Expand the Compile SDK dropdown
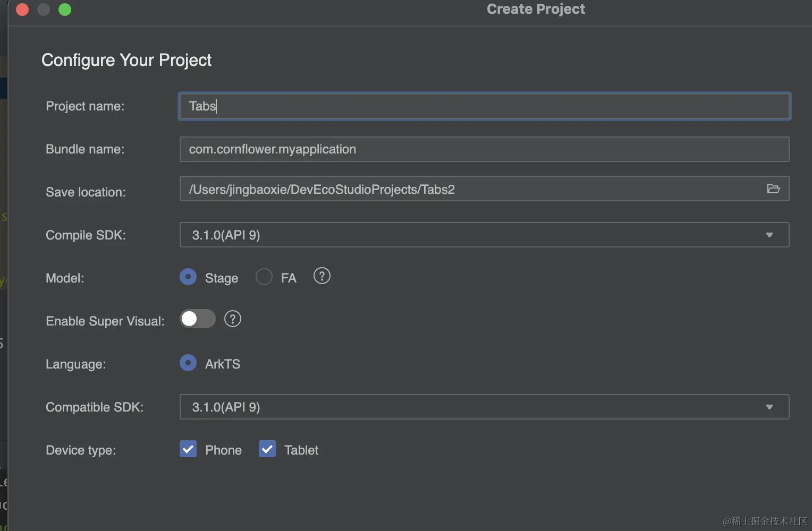 tap(769, 235)
